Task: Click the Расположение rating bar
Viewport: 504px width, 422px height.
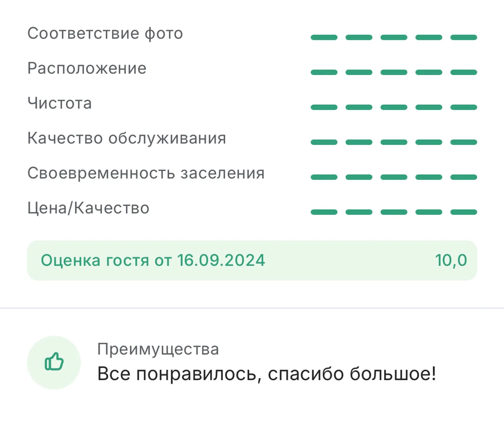Action: tap(394, 72)
